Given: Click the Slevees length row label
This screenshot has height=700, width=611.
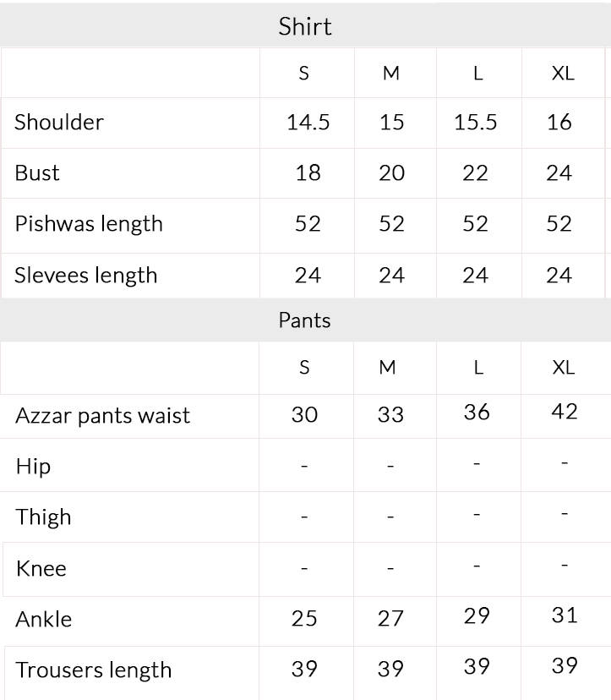Looking at the screenshot, I should pyautogui.click(x=86, y=276).
